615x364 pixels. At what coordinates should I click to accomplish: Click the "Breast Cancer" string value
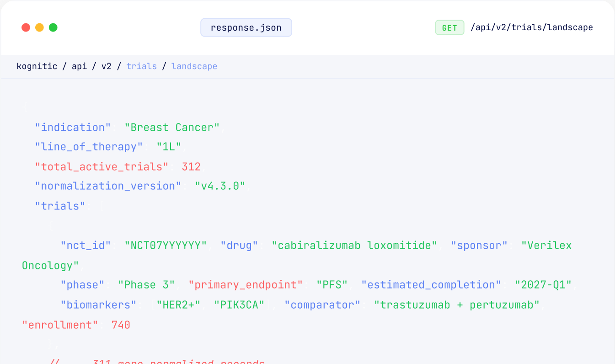172,127
